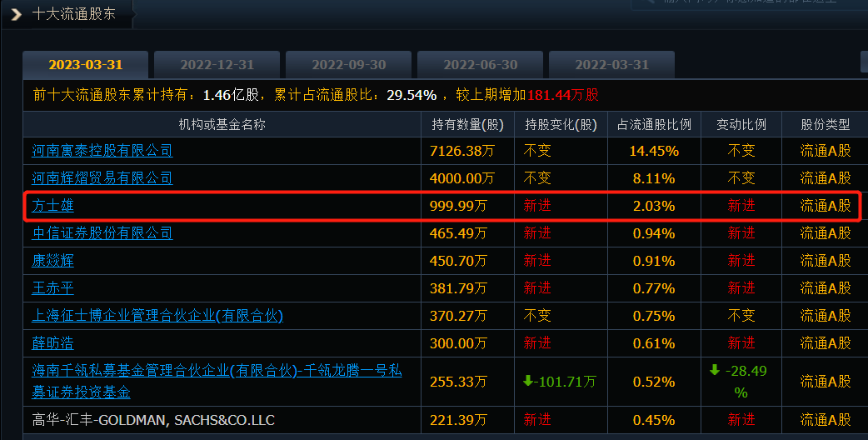The width and height of the screenshot is (868, 440).
Task: Click the 300.00万 holding value
Action: click(x=458, y=343)
